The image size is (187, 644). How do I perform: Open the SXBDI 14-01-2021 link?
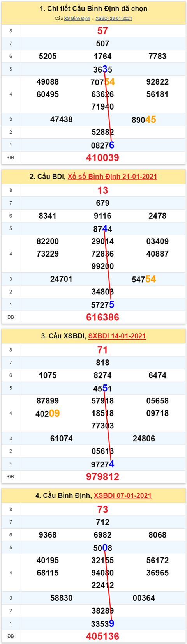[117, 336]
